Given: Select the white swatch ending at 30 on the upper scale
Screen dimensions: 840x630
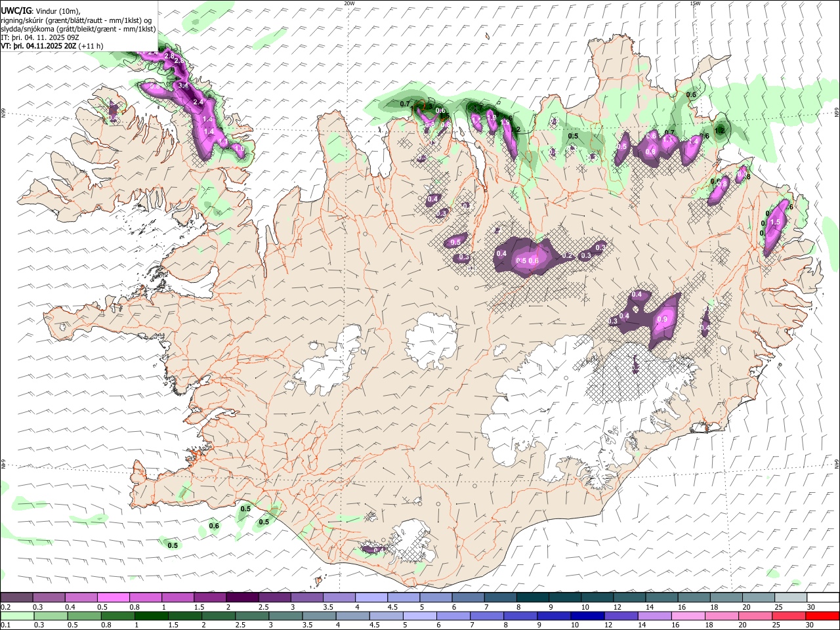Looking at the screenshot, I should point(823,598).
